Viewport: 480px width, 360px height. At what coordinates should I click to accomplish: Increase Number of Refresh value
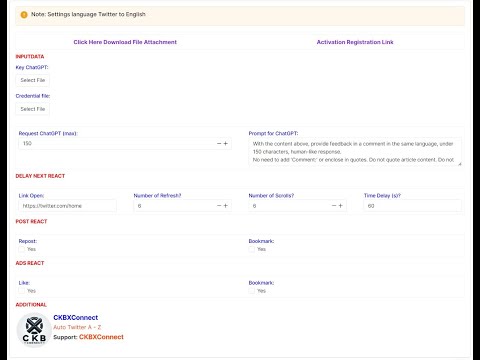226,206
